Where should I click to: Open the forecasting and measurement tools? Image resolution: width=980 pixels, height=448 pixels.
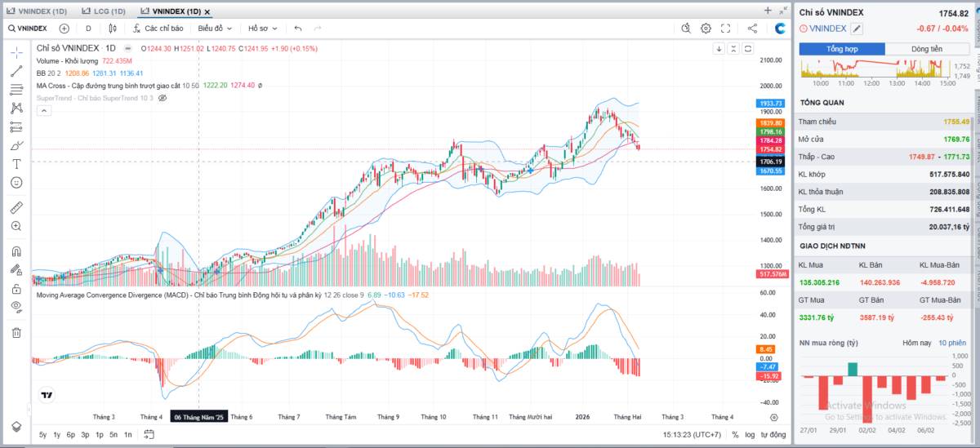(x=16, y=126)
